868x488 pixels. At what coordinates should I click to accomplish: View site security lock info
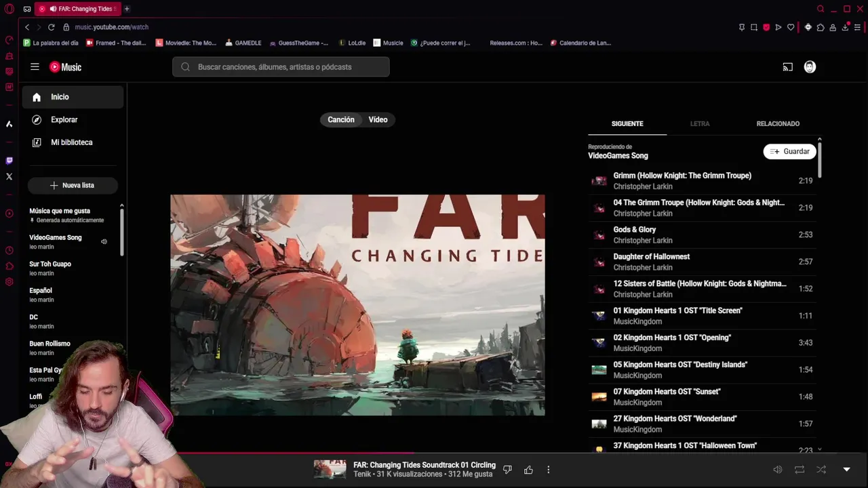pyautogui.click(x=66, y=27)
